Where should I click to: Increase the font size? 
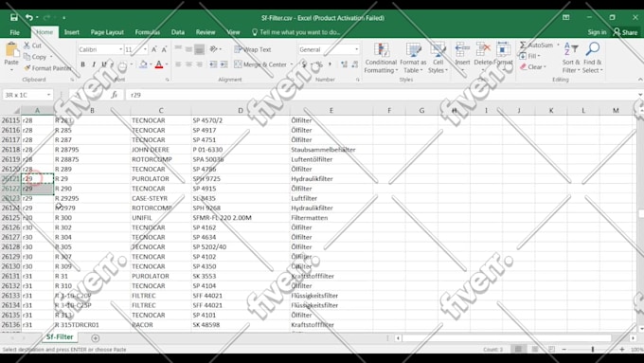coord(154,49)
